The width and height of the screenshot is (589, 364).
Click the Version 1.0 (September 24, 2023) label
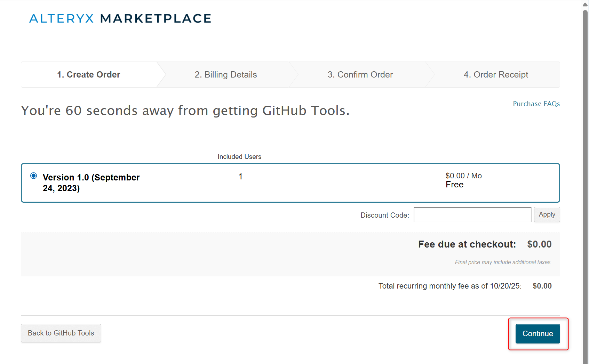coord(91,183)
